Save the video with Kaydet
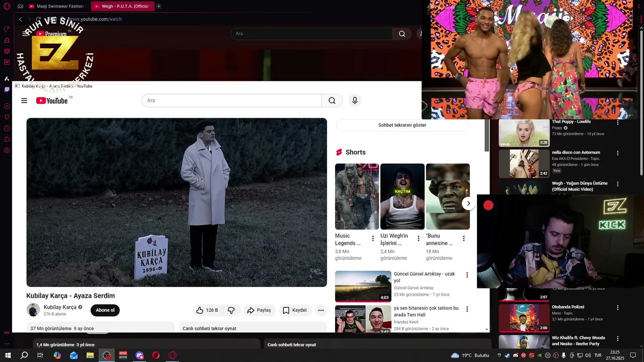 coord(295,310)
